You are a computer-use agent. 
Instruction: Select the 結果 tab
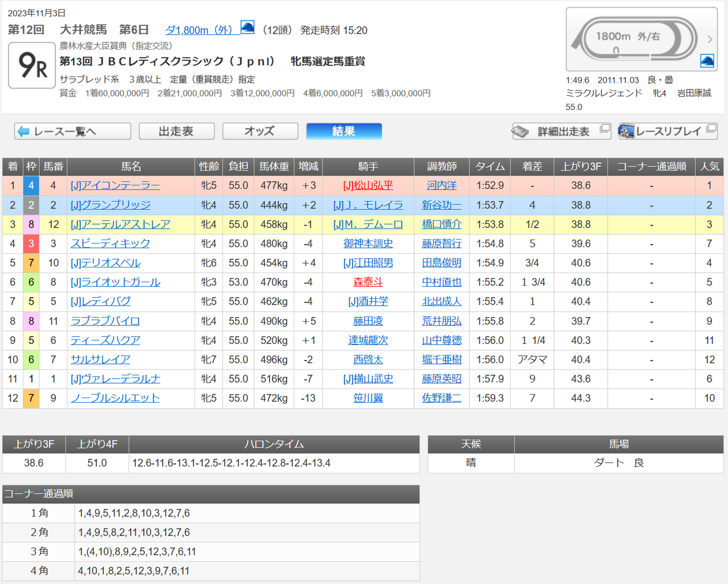click(x=343, y=131)
